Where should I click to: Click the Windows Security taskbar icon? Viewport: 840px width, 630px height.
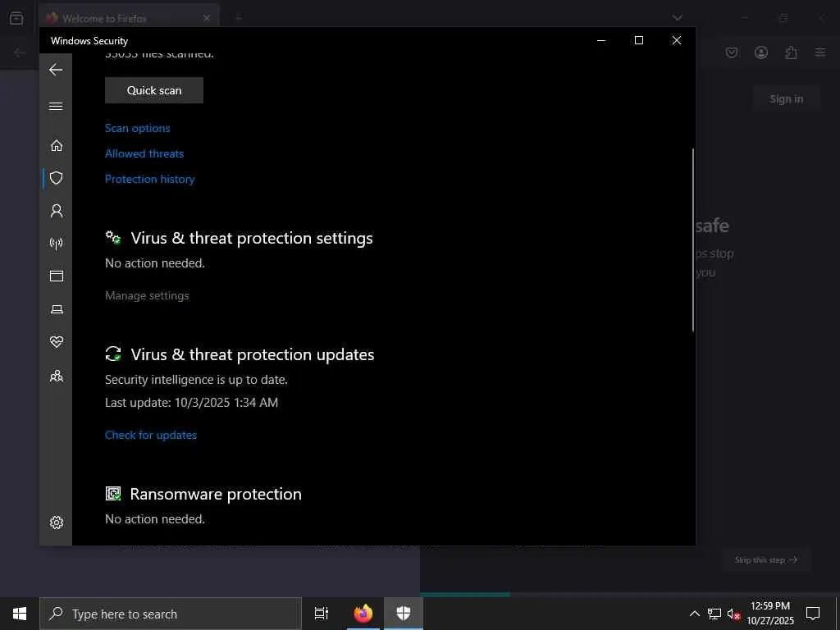point(404,614)
